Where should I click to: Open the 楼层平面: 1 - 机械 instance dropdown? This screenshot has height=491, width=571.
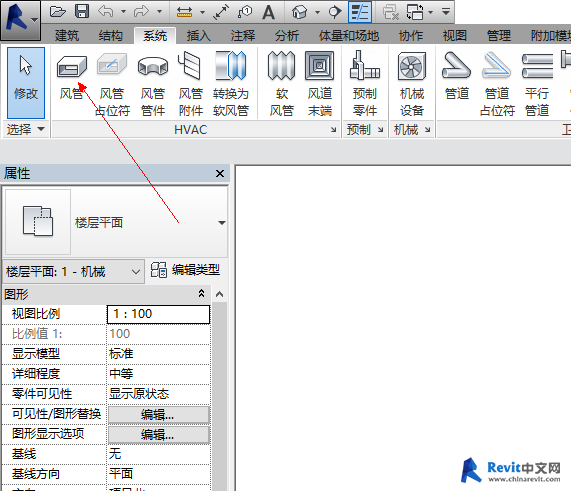tap(74, 272)
